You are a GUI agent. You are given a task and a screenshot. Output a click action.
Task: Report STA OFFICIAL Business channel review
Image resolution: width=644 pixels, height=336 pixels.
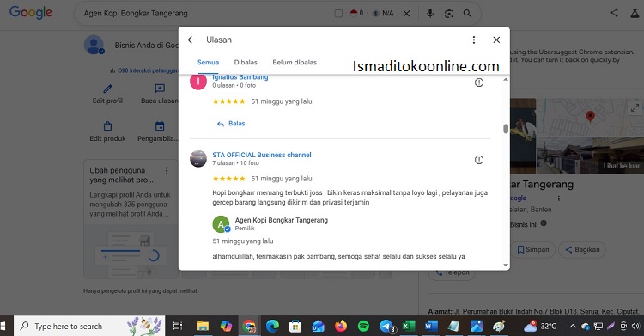(479, 160)
